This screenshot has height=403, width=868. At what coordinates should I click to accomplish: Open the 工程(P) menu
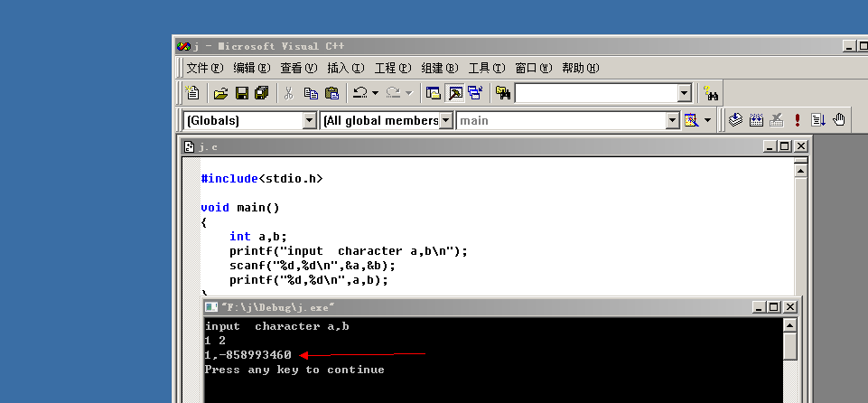coord(393,68)
